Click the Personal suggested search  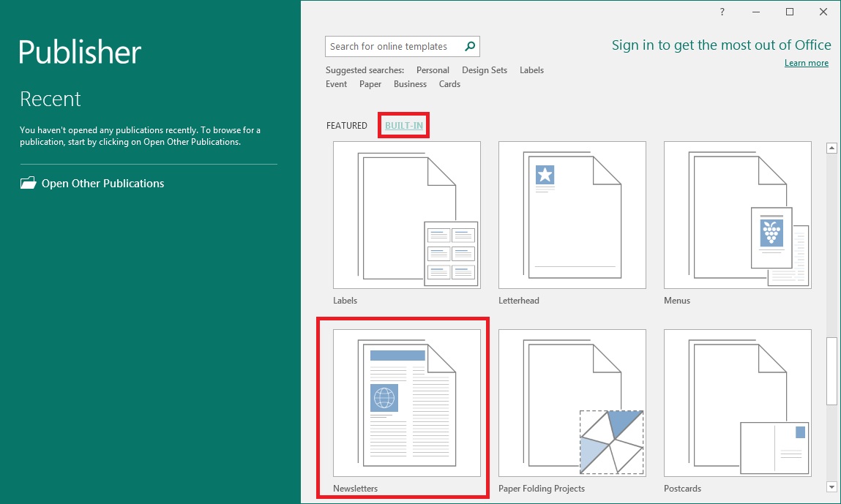[x=433, y=70]
